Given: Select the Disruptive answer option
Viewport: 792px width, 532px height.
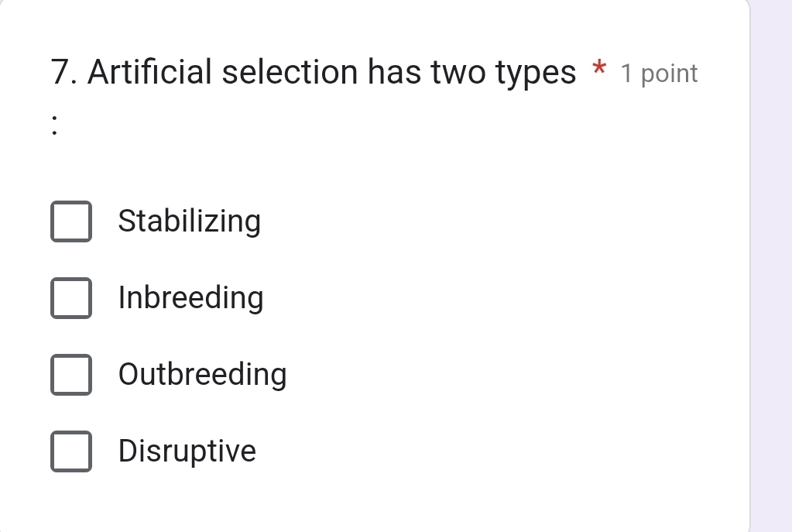Looking at the screenshot, I should [x=71, y=451].
